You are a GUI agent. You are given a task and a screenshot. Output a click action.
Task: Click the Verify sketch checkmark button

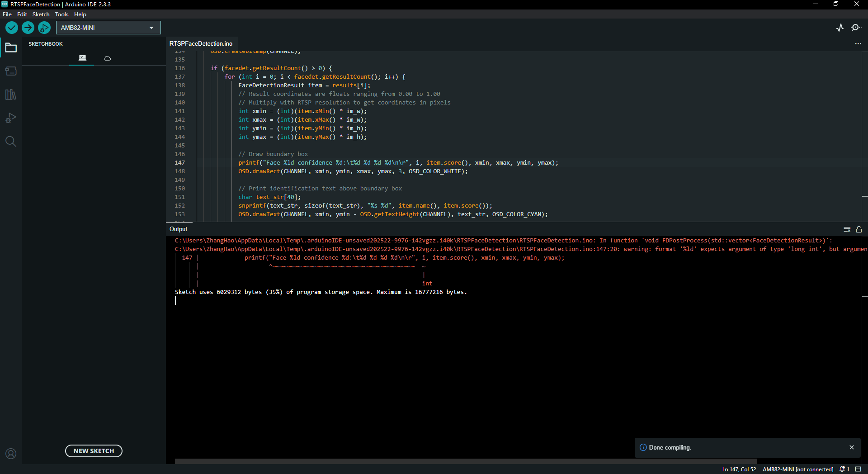[12, 28]
